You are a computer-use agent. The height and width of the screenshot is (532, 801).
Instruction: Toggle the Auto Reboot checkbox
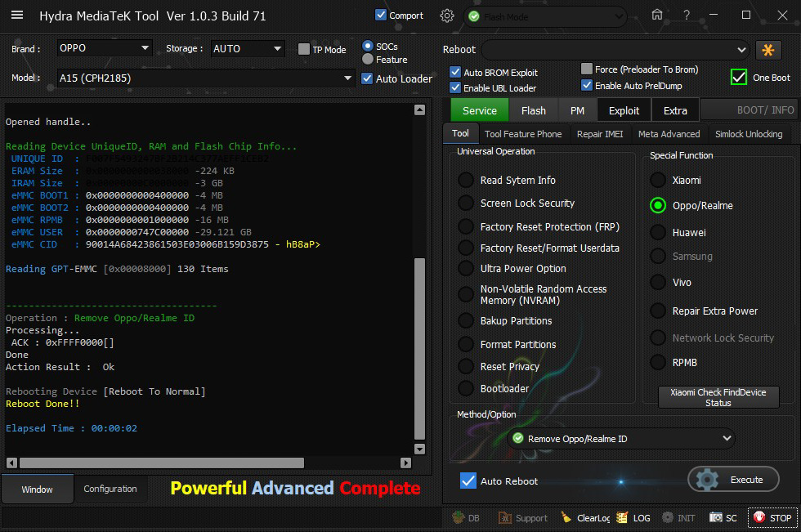(x=468, y=481)
